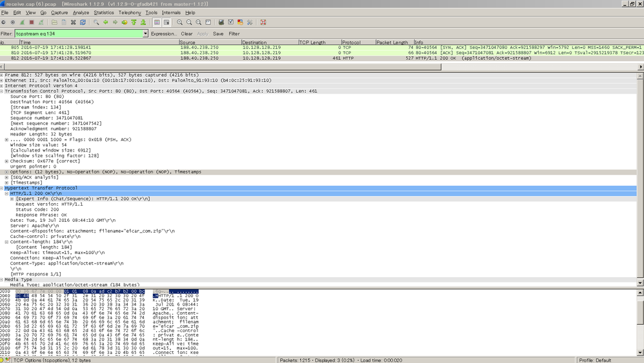
Task: Click into the tcp.stream filter field
Action: point(77,34)
